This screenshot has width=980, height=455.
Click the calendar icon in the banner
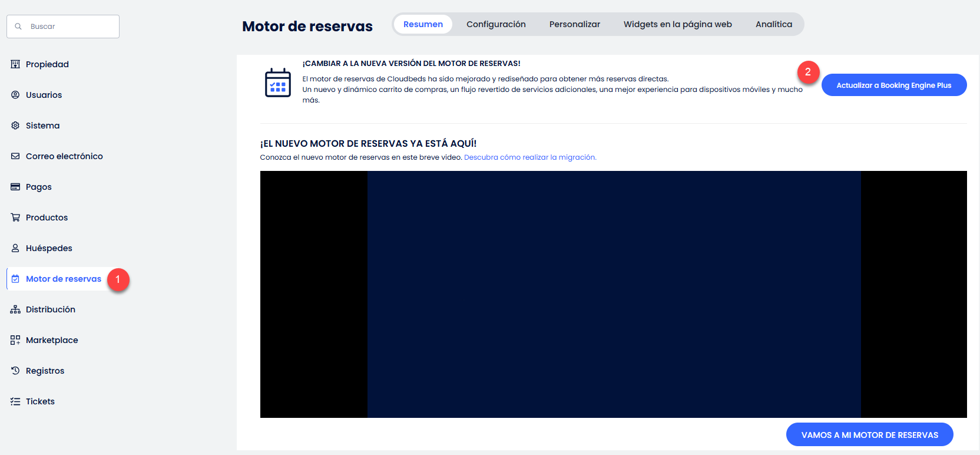click(x=278, y=83)
